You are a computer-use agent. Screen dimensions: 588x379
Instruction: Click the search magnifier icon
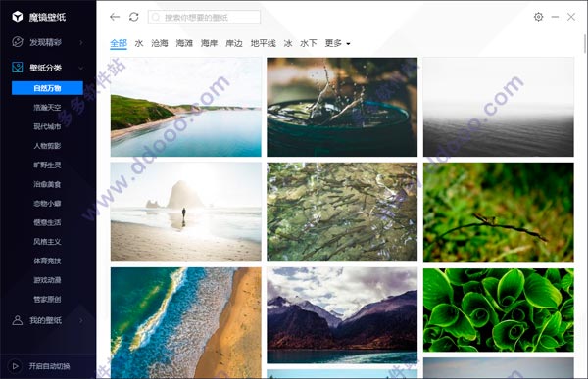[x=156, y=18]
